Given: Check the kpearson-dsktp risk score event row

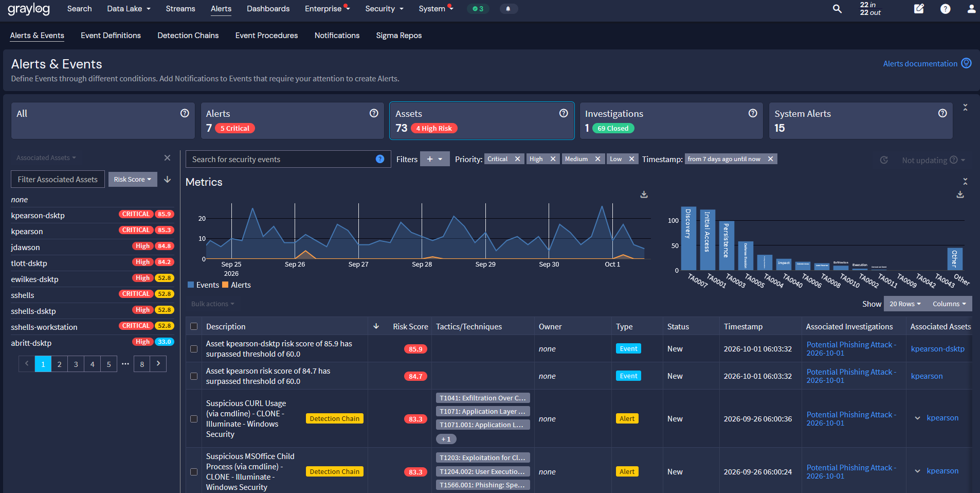Looking at the screenshot, I should (194, 349).
